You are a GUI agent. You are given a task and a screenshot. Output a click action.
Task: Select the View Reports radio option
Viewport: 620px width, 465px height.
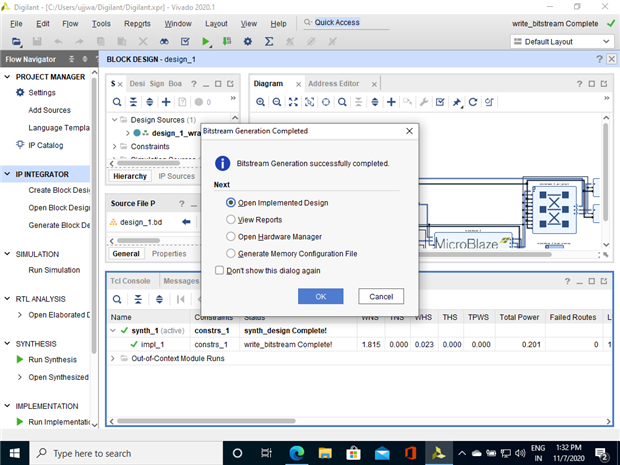pyautogui.click(x=231, y=219)
